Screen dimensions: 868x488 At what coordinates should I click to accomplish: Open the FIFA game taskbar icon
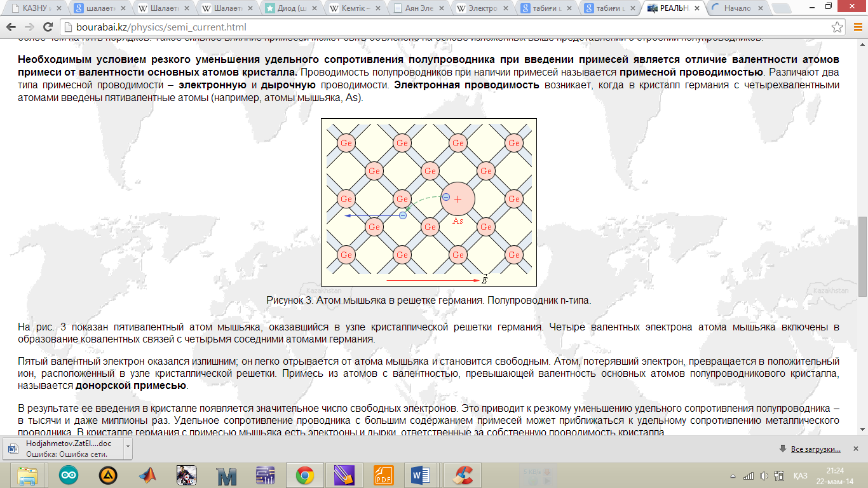click(x=186, y=475)
